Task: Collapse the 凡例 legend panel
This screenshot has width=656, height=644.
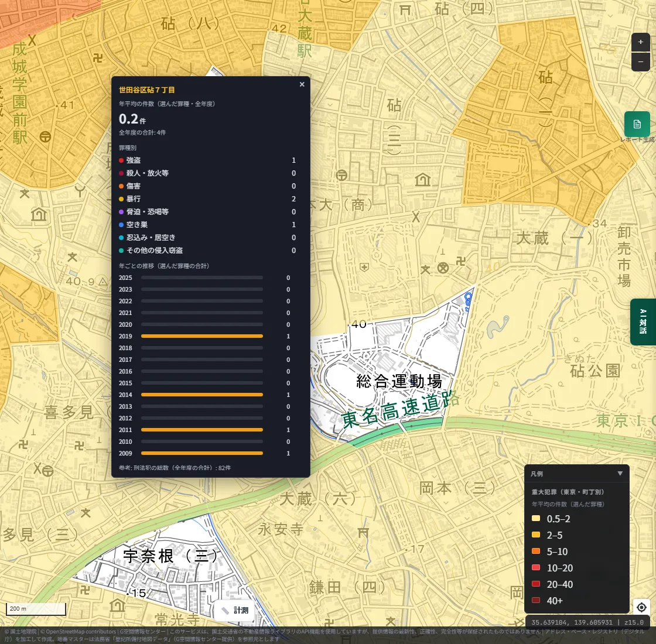Action: point(620,474)
